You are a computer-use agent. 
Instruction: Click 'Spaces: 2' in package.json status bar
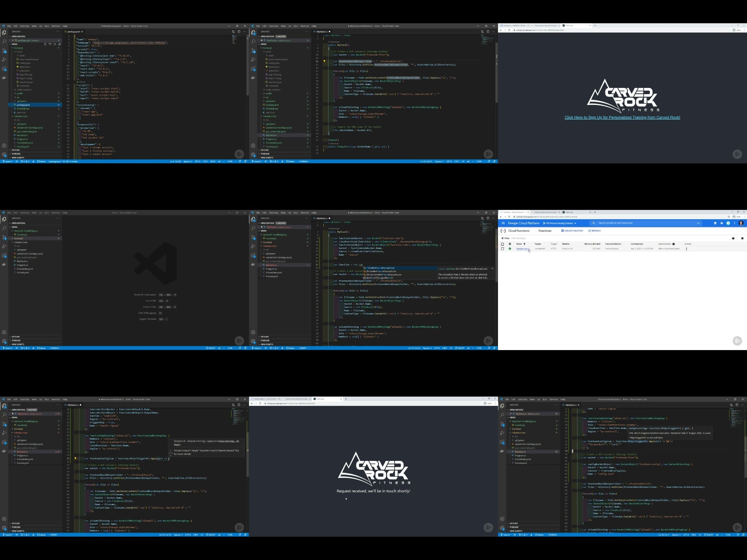tap(188, 161)
